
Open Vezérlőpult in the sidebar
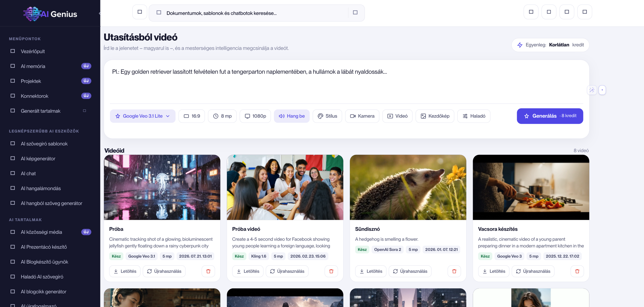click(x=50, y=51)
